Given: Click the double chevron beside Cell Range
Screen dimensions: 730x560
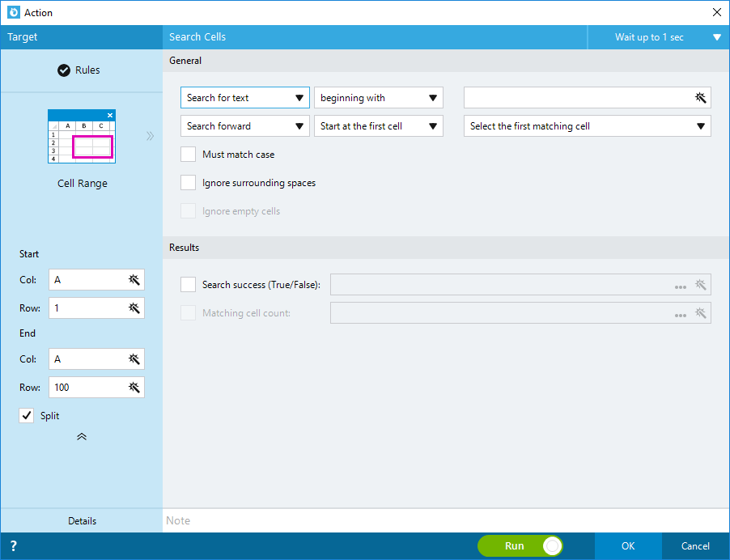Looking at the screenshot, I should (150, 136).
